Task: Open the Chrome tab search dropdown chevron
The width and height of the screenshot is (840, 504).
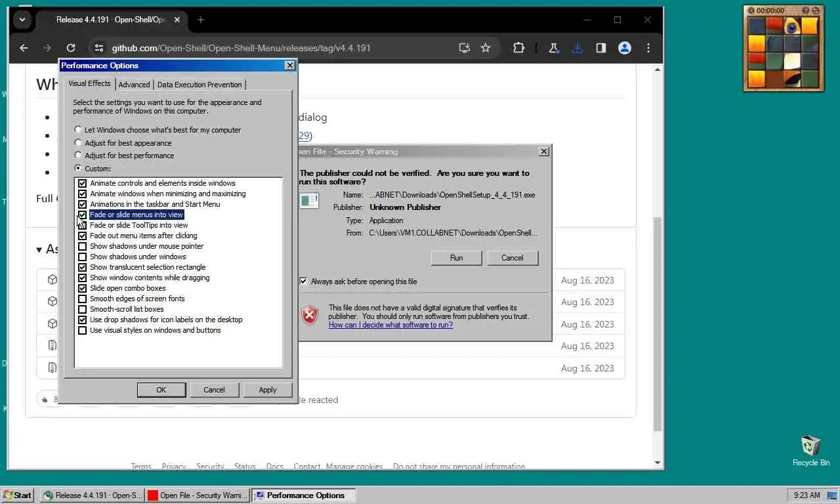Action: [22, 20]
